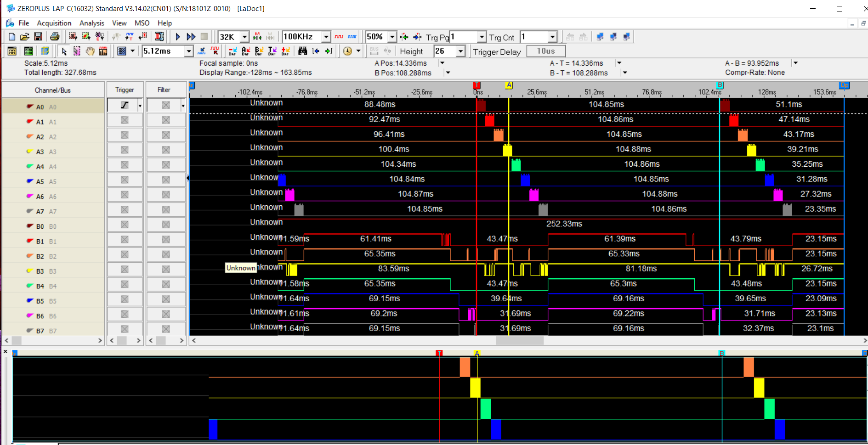Switch to listing display mode icon
868x445 pixels.
coord(28,51)
